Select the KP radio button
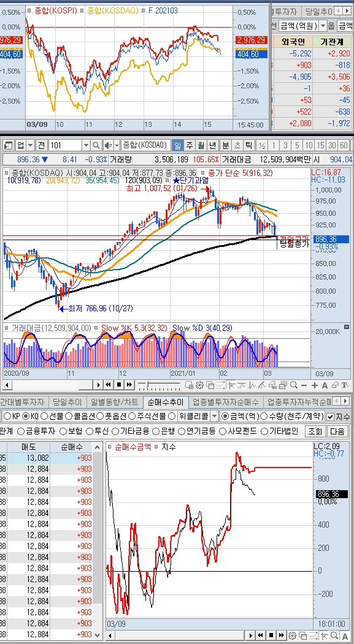 point(7,416)
